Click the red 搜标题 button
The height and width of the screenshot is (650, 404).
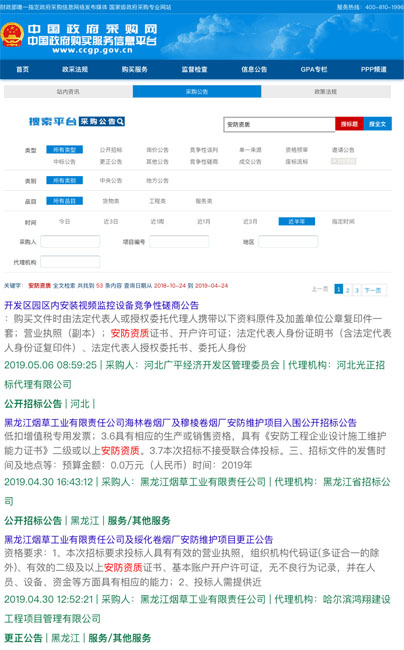pos(349,124)
